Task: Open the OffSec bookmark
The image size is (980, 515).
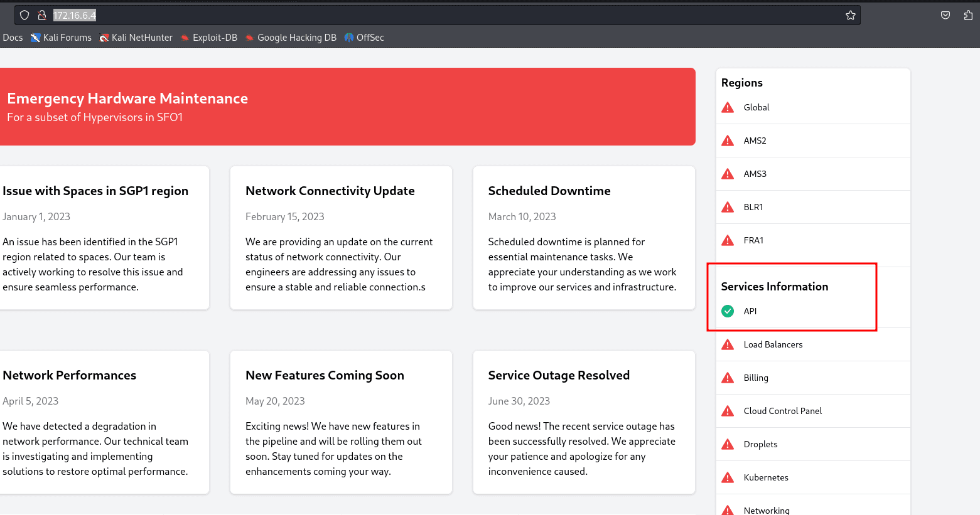Action: 365,38
